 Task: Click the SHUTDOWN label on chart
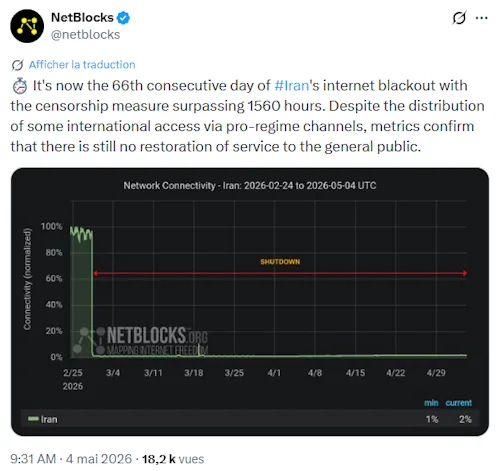pyautogui.click(x=280, y=262)
